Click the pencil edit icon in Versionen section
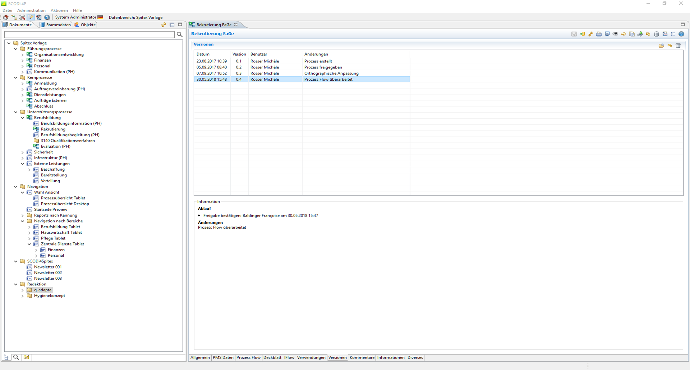 (x=670, y=45)
